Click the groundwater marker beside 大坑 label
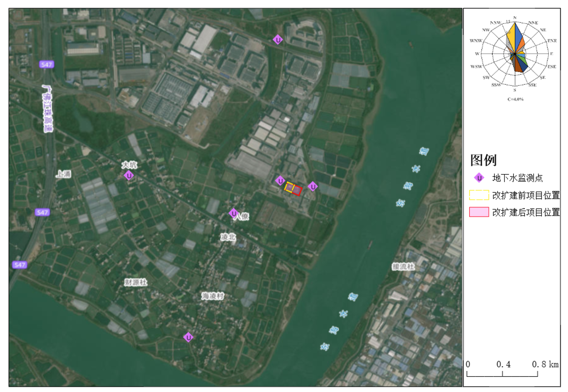Screen dimensions: 568x392 click(128, 175)
